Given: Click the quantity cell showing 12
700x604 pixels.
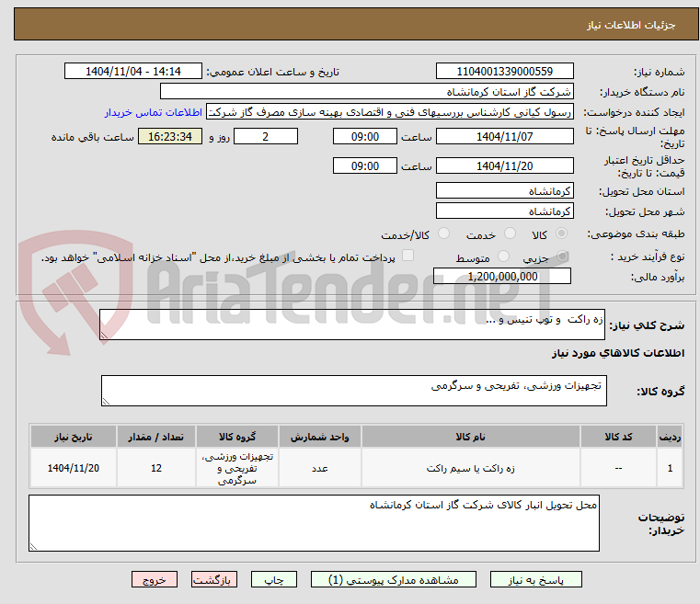Looking at the screenshot, I should (156, 468).
